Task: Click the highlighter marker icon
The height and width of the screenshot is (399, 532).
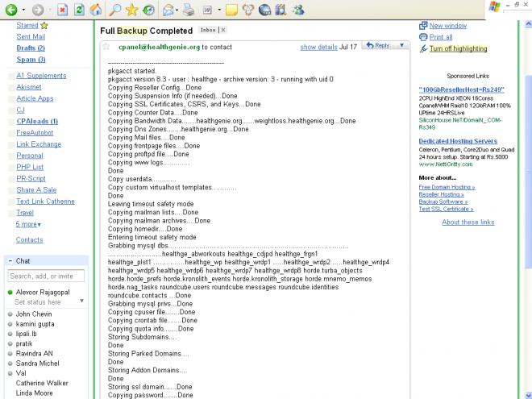Action: 423,48
